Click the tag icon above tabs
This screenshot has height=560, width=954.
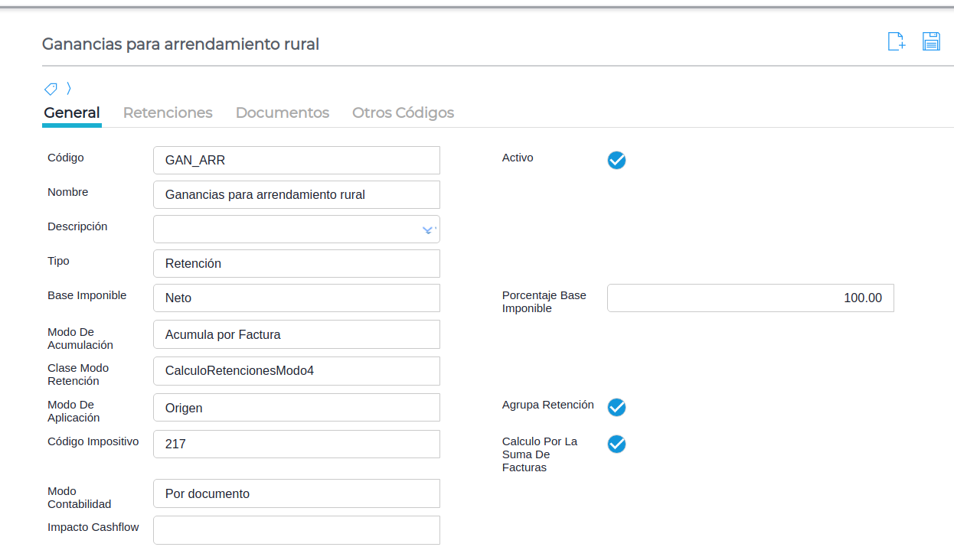[51, 89]
